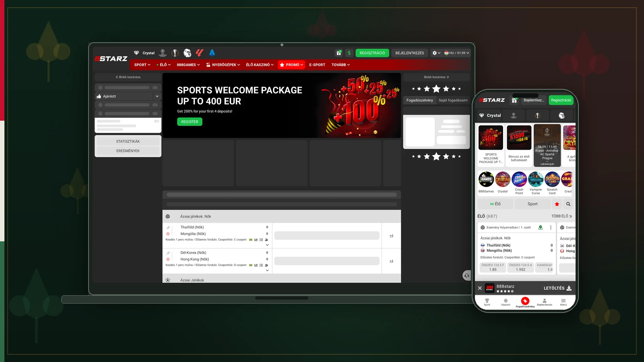Click the 888STARZ logo on the laptop
This screenshot has height=362, width=644.
coord(111,59)
